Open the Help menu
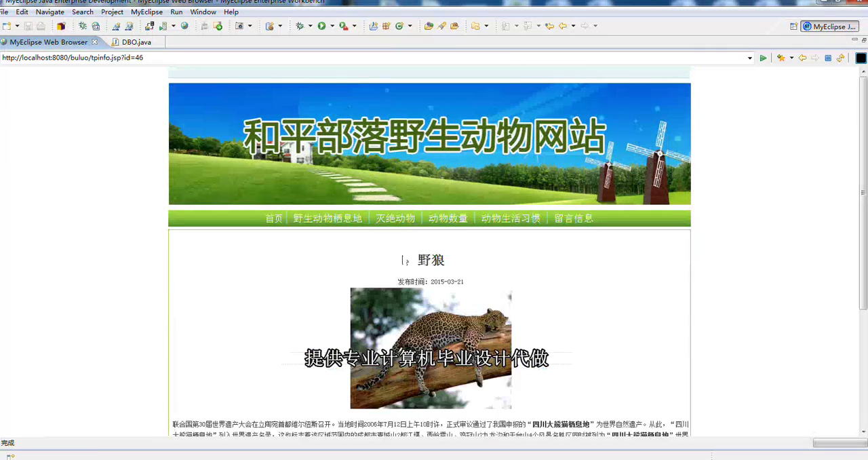Image resolution: width=868 pixels, height=460 pixels. pyautogui.click(x=231, y=12)
